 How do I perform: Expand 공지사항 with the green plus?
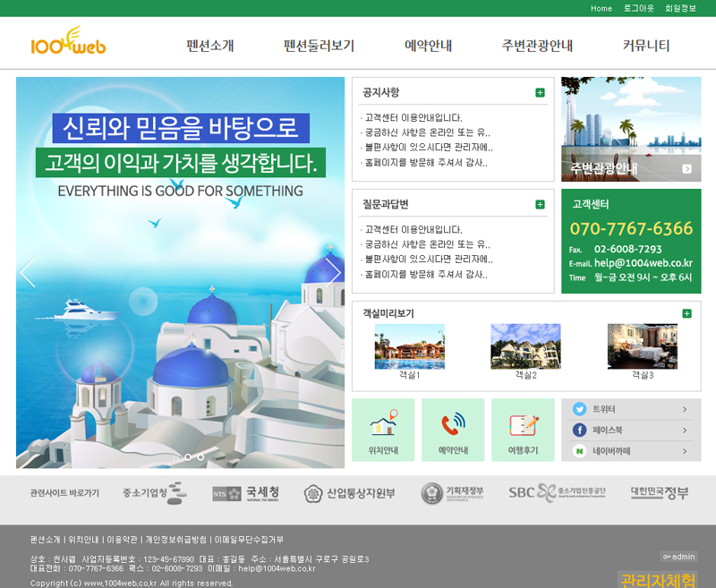(x=540, y=93)
